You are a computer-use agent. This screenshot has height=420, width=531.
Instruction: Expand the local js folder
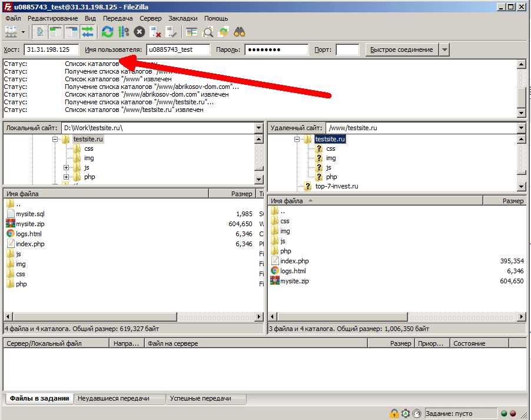(67, 167)
